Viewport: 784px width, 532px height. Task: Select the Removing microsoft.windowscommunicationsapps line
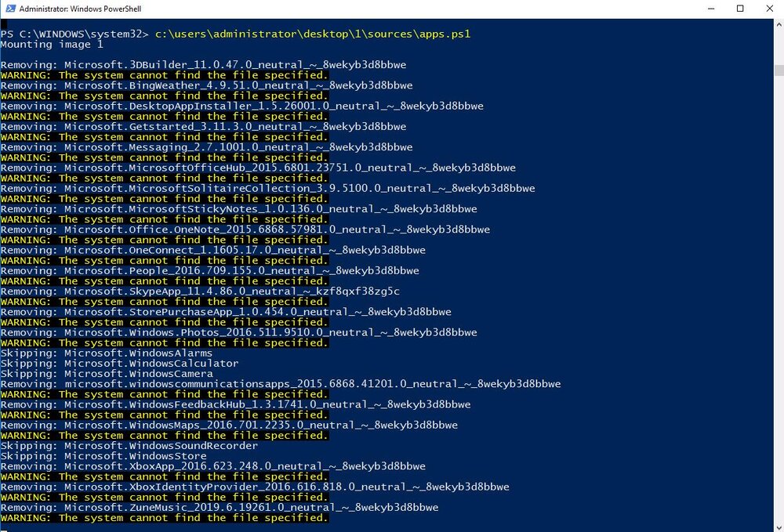pos(281,384)
